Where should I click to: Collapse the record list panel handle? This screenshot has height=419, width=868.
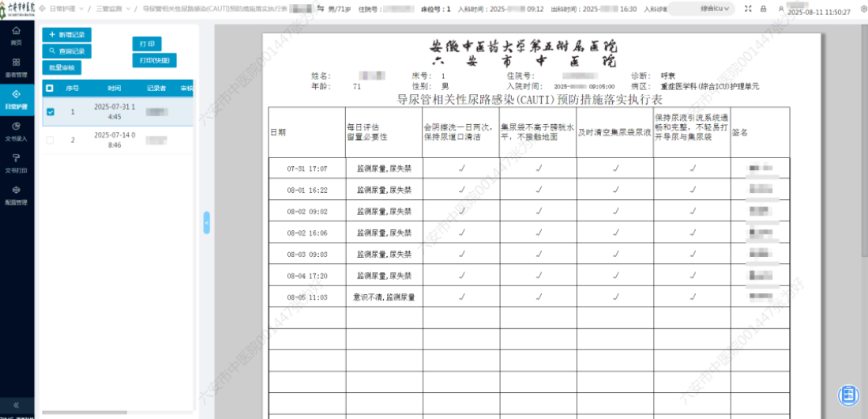(207, 222)
